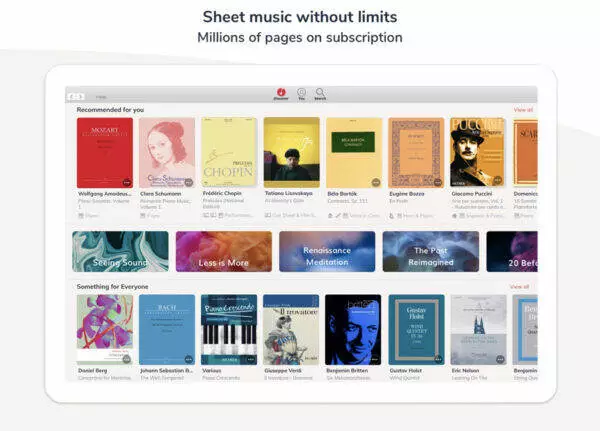Open the Clara Schumann portrait cover
Screen dimensions: 600x431
click(x=167, y=153)
